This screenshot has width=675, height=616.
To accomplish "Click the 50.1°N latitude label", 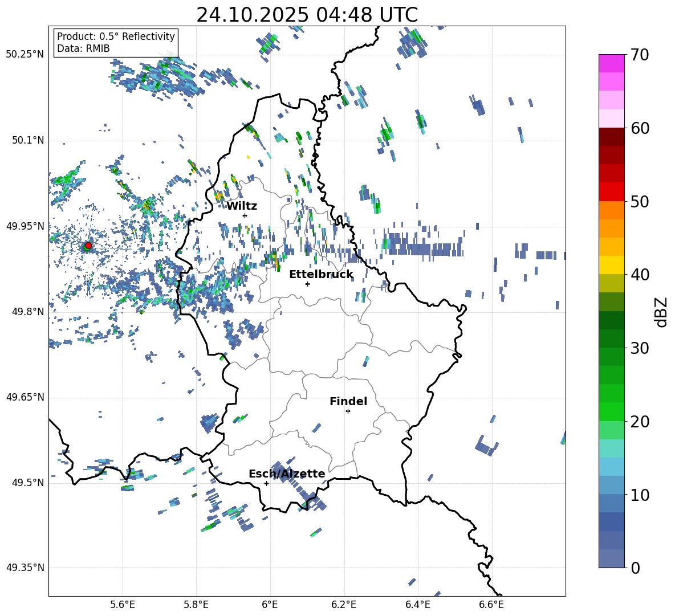I will tap(27, 140).
